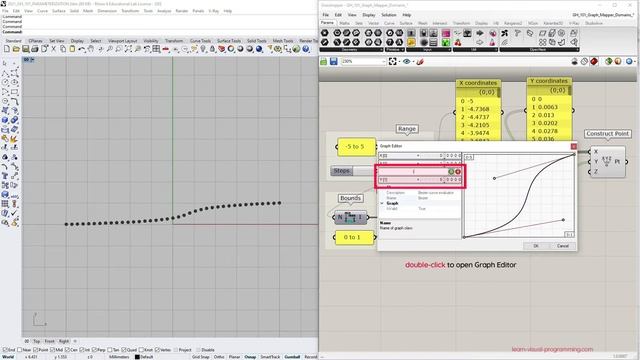Expand the Util panel dropdown bar in Grasshopper
The width and height of the screenshot is (640, 360).
[476, 50]
